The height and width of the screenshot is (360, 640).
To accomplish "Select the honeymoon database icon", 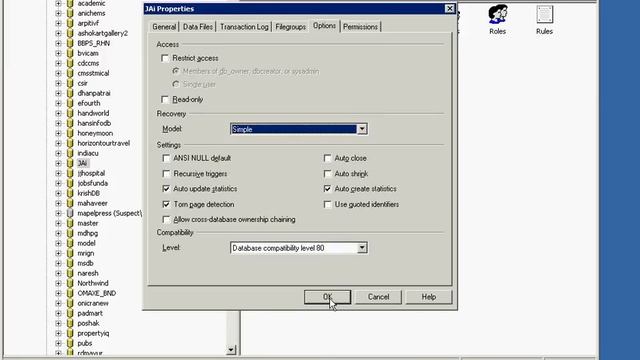I will pyautogui.click(x=70, y=133).
